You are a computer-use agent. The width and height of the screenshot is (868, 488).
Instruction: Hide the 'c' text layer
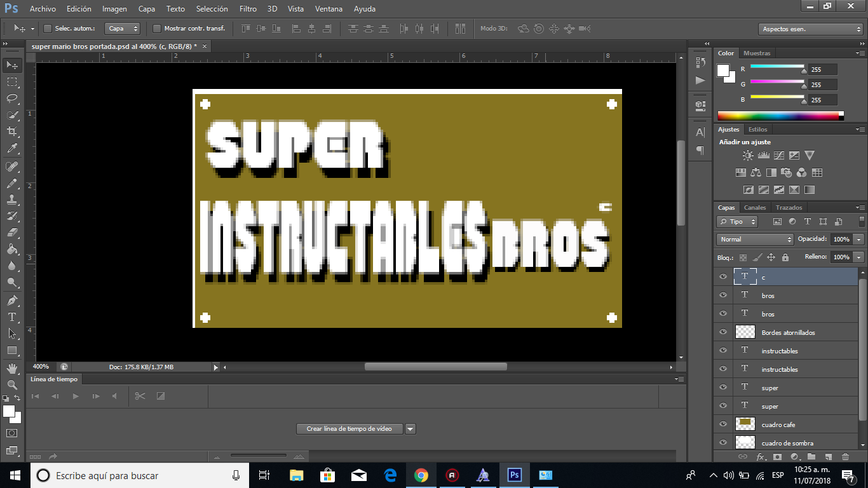[722, 277]
